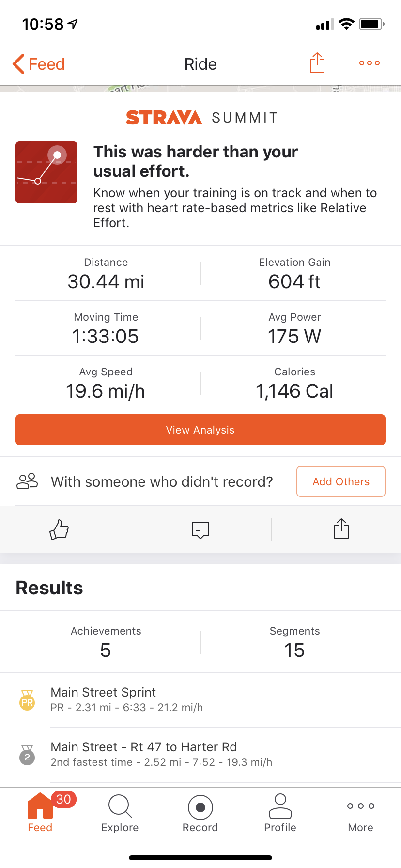Switch to the Profile tab
Viewport: 401px width, 868px height.
[x=280, y=813]
